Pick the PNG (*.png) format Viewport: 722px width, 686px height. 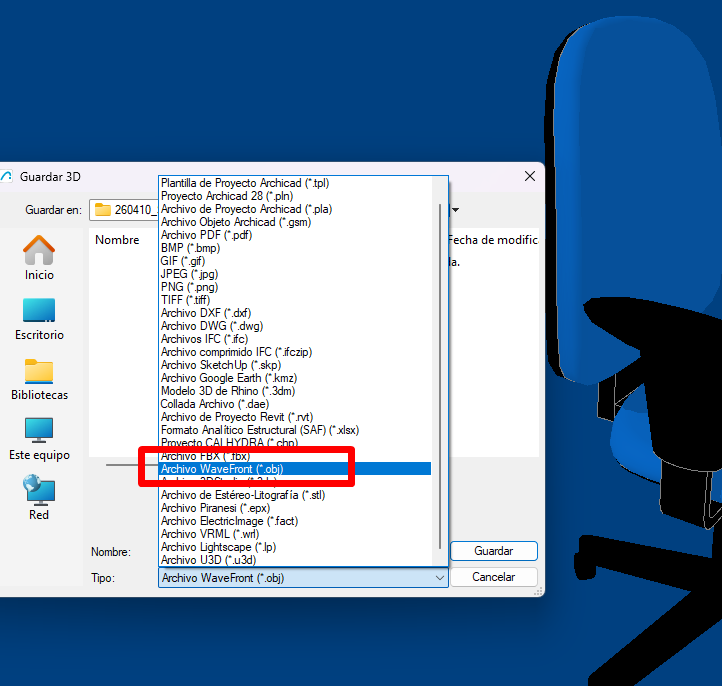(295, 287)
